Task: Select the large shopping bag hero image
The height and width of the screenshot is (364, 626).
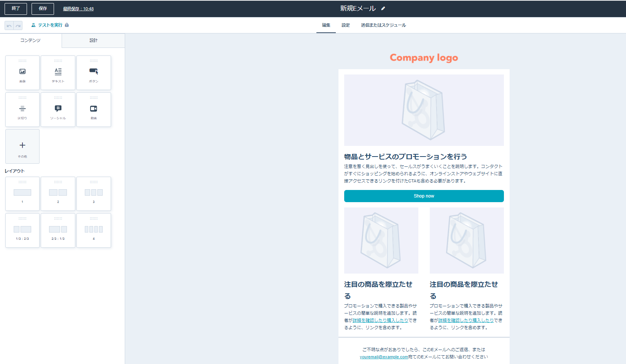Action: click(x=424, y=110)
